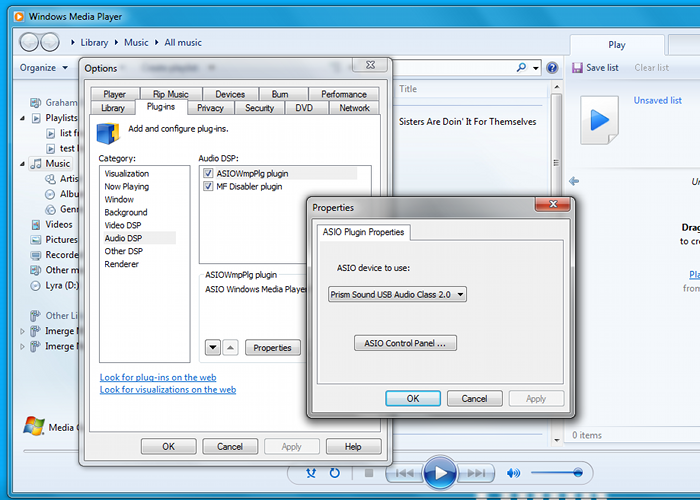Open the ASIO device to use dropdown
The width and height of the screenshot is (700, 500).
click(x=397, y=295)
